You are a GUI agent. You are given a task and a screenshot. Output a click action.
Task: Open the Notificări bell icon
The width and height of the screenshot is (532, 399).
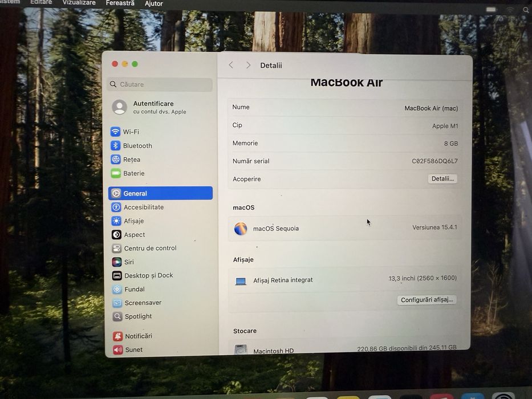click(x=117, y=336)
